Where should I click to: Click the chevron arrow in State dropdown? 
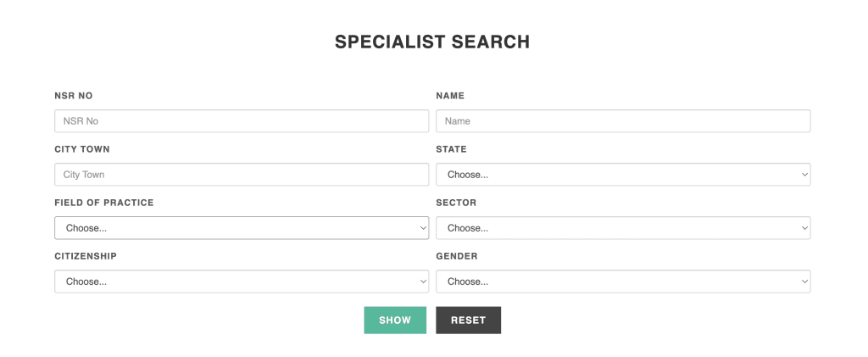click(x=804, y=175)
